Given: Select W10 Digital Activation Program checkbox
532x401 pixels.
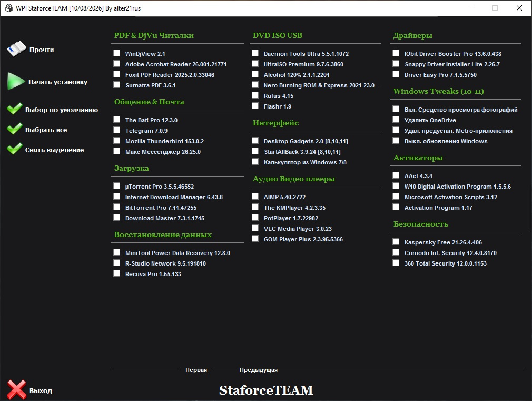Looking at the screenshot, I should 396,185.
